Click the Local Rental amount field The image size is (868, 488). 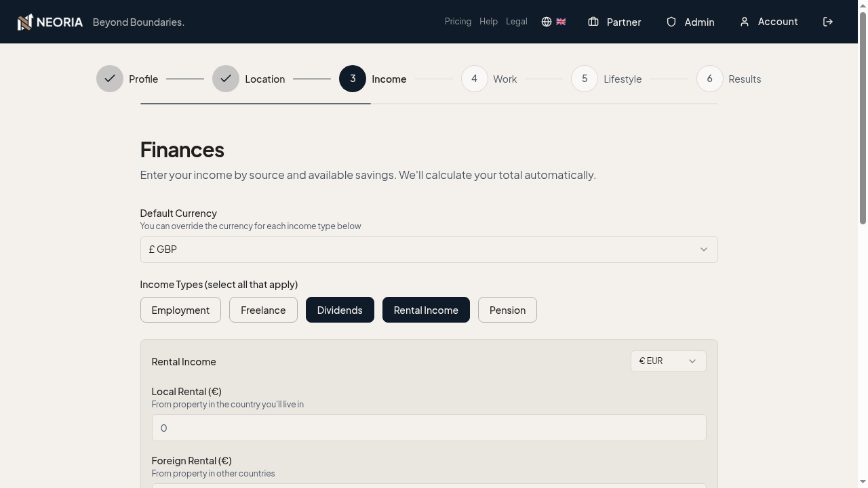(429, 428)
